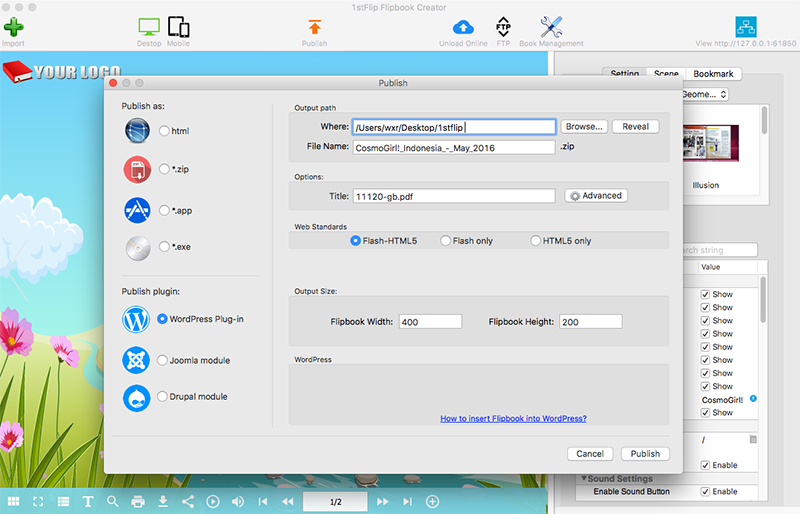Click the CosmoGirl! value in settings
Image resolution: width=800 pixels, height=514 pixels.
(722, 400)
